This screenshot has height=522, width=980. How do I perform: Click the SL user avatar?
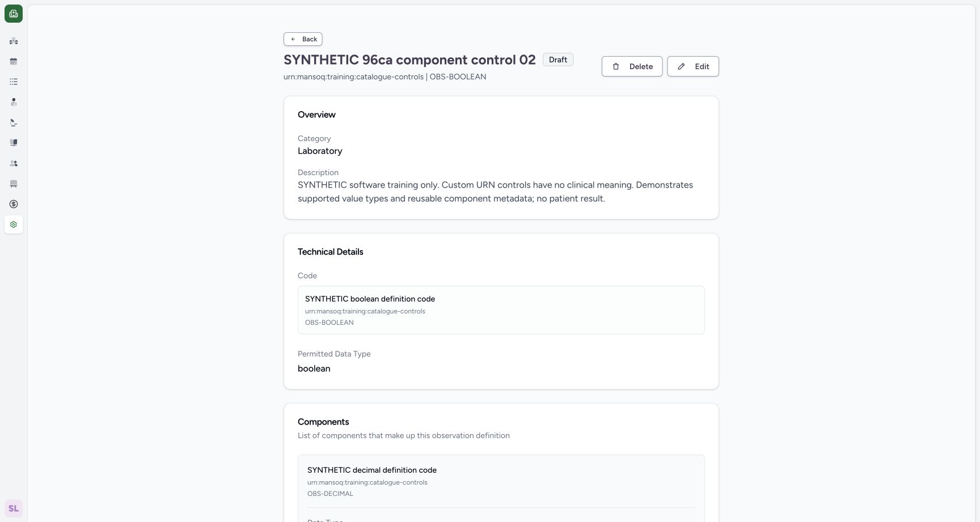coord(14,508)
